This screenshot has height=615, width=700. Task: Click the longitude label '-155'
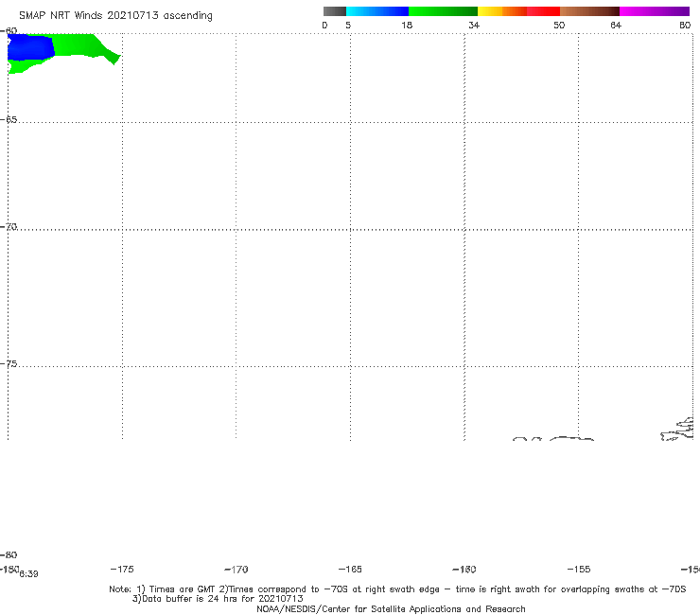coord(579,570)
